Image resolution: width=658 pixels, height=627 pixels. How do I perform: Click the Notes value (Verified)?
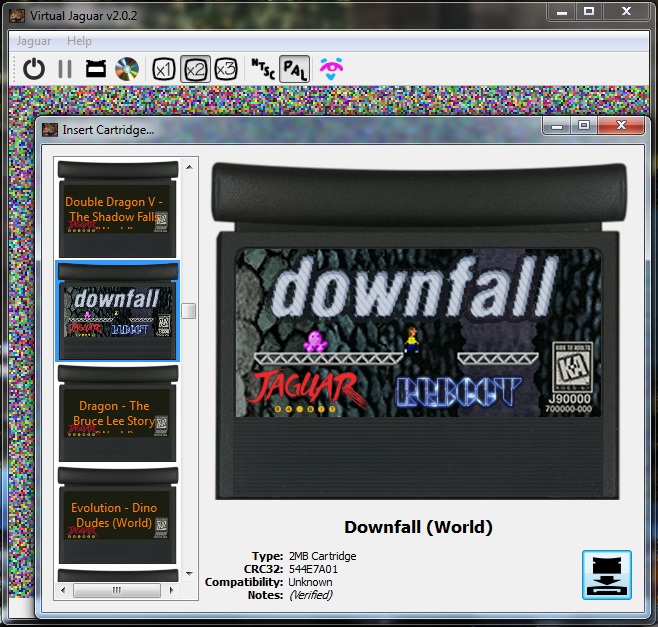pyautogui.click(x=311, y=595)
